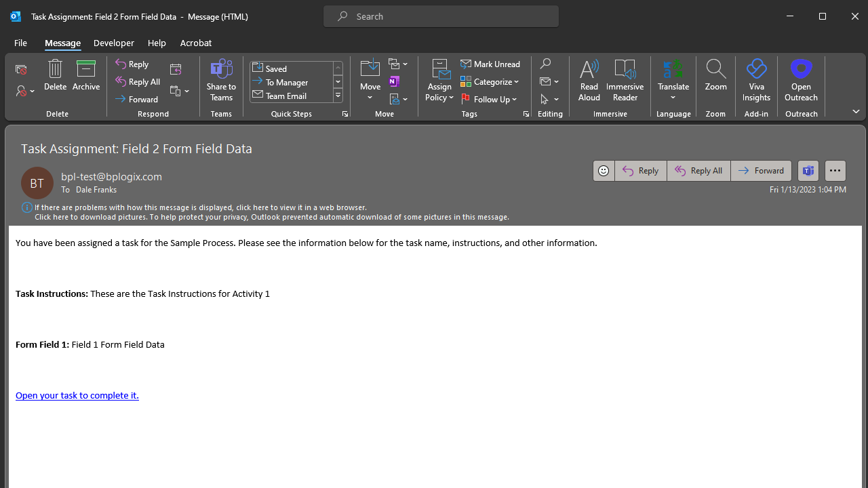Click the Zoom magnifier button
The width and height of the screenshot is (868, 488).
click(x=715, y=75)
